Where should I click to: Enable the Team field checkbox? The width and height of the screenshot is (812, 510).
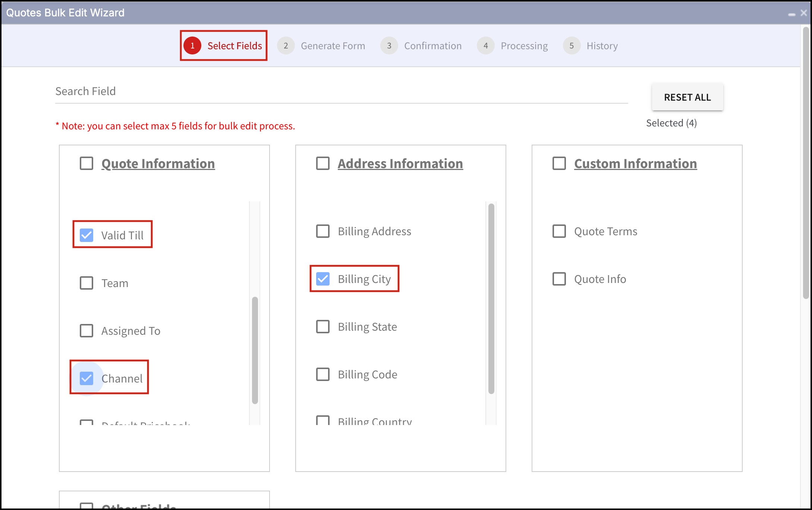click(x=86, y=283)
